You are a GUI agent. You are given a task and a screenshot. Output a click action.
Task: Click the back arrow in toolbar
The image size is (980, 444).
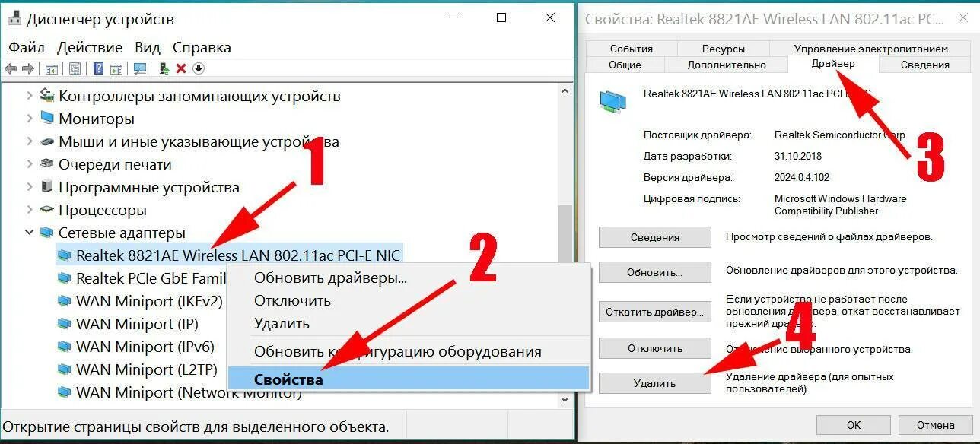point(11,68)
